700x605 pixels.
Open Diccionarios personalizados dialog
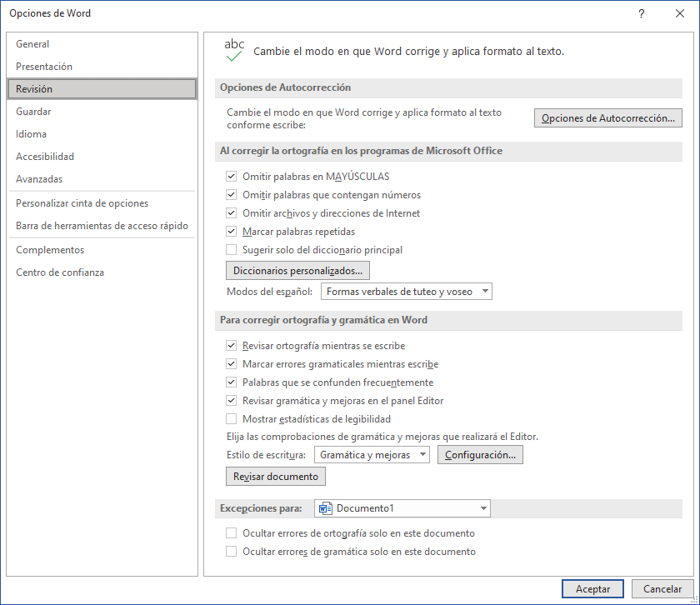[298, 271]
